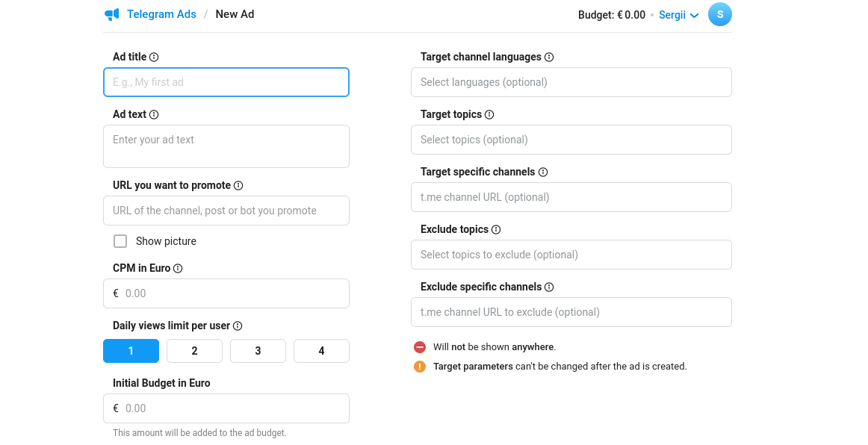
Task: Set daily views limit to 2
Action: tap(194, 351)
